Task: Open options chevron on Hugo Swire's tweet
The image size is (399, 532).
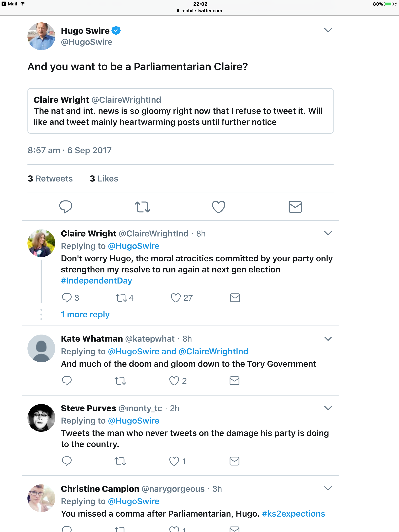Action: coord(328,30)
